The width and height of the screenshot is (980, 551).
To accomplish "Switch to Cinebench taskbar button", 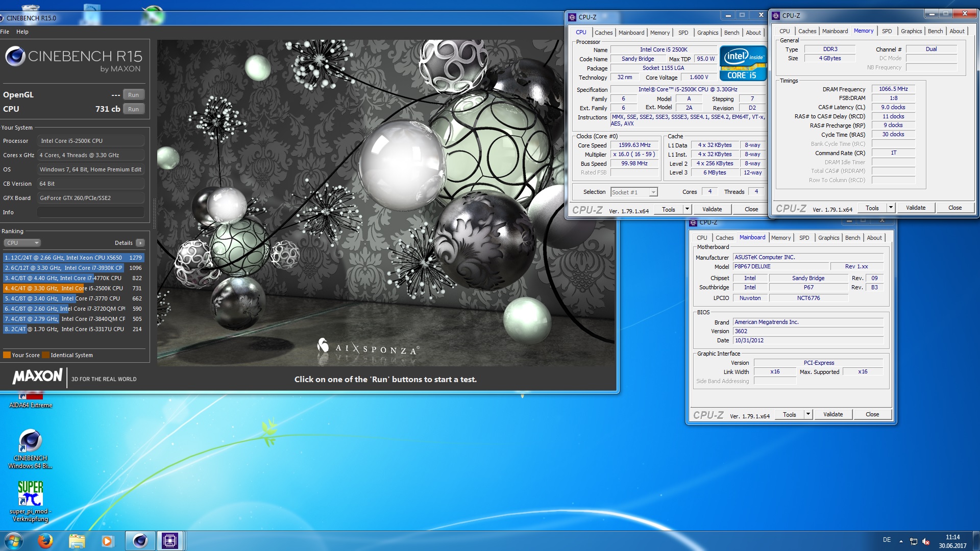I will [x=140, y=541].
